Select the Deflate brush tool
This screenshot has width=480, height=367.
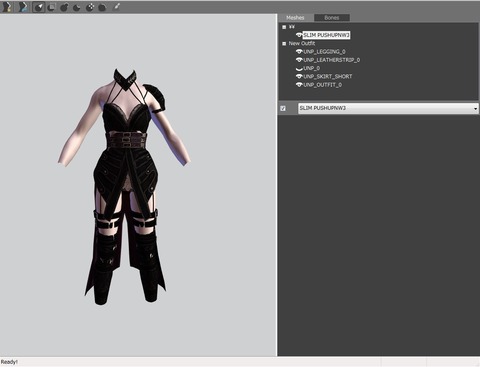point(77,7)
